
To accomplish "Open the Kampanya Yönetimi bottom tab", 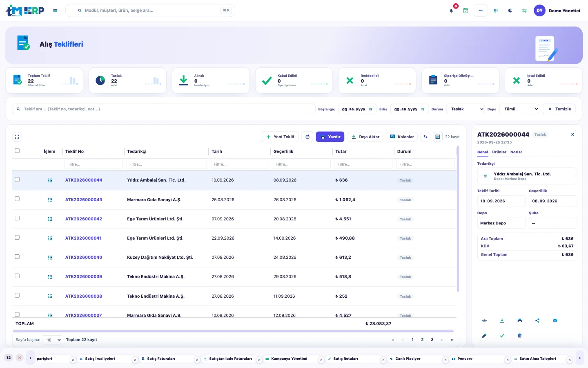I will (289, 359).
